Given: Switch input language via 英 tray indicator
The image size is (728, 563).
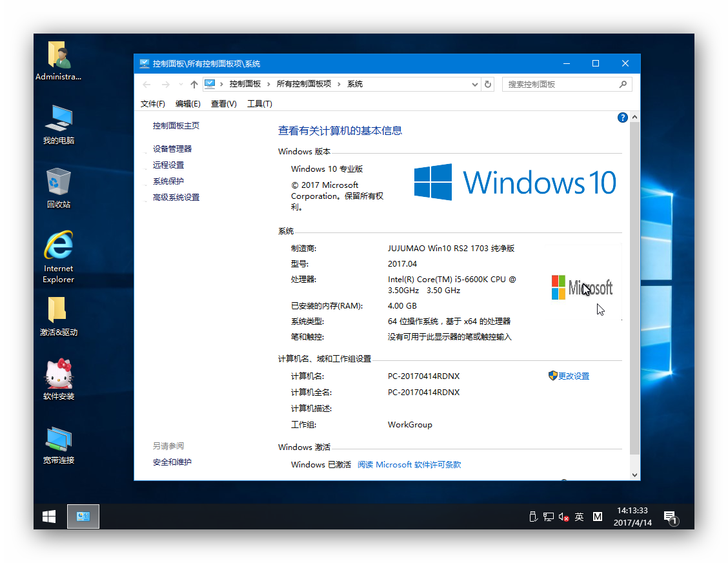Looking at the screenshot, I should (580, 517).
